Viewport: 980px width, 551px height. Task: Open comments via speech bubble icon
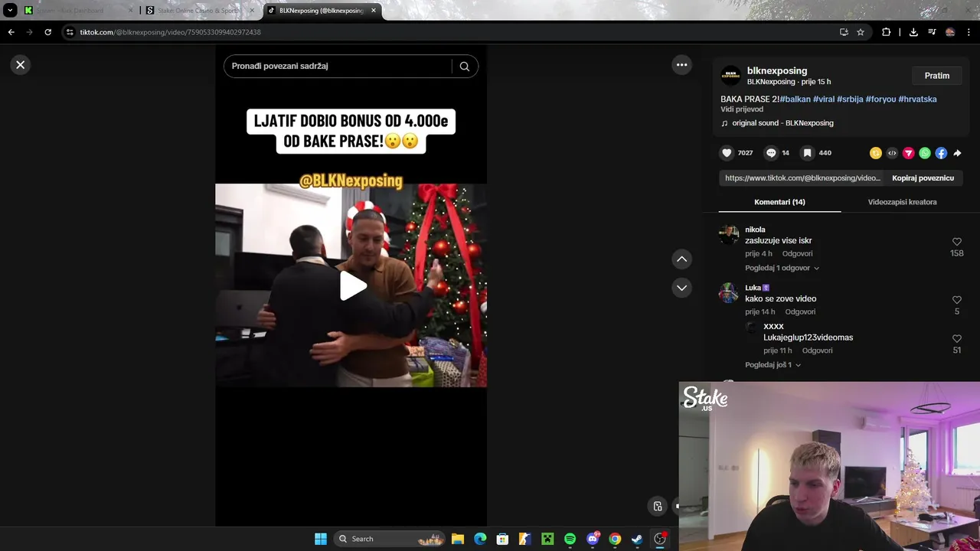(771, 153)
